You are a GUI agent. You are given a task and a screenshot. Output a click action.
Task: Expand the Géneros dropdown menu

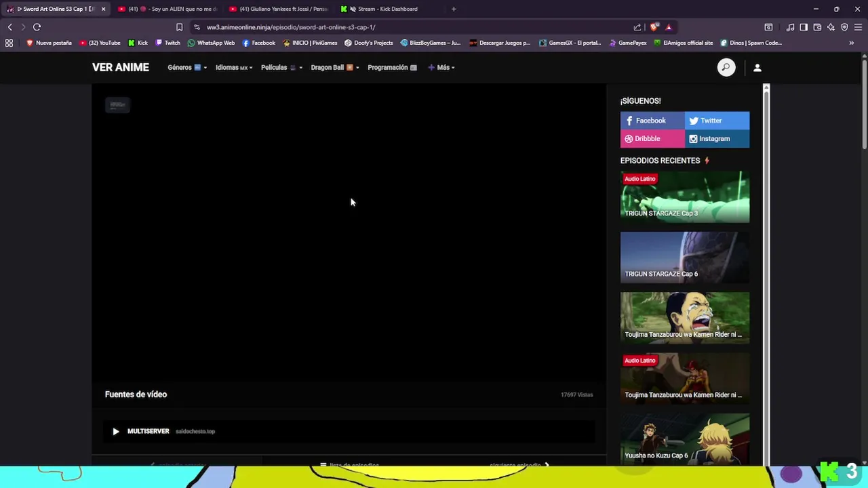coord(186,67)
